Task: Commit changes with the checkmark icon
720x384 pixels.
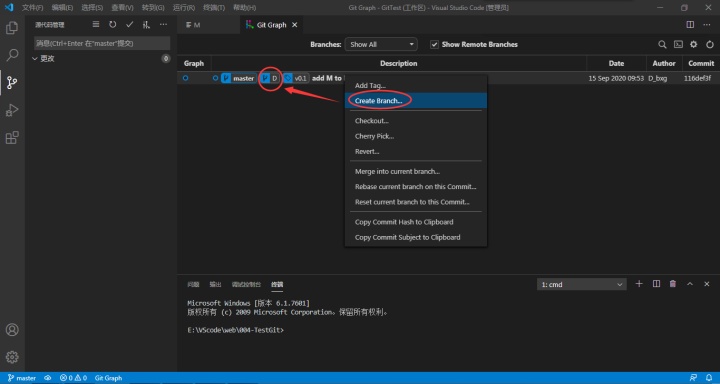Action: click(129, 25)
